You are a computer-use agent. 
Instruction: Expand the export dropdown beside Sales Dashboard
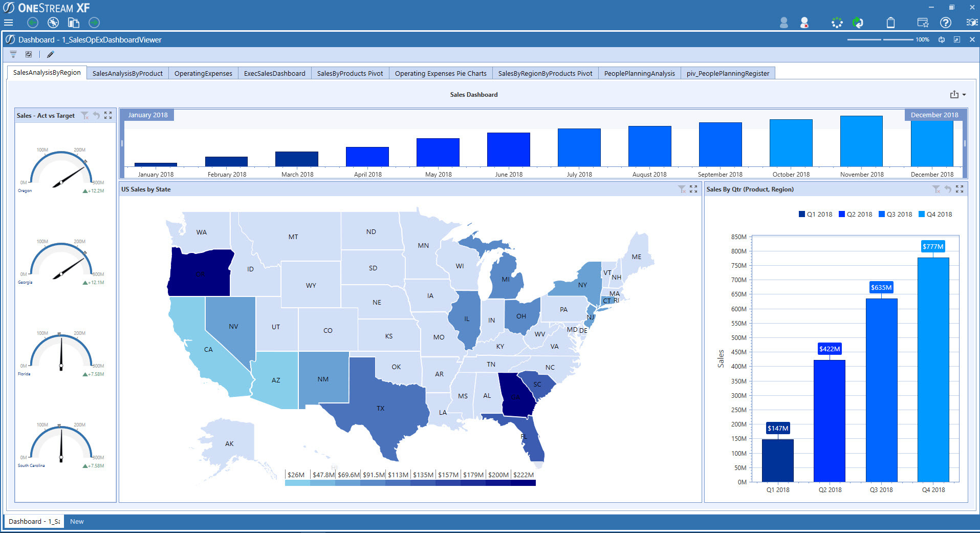click(x=964, y=95)
